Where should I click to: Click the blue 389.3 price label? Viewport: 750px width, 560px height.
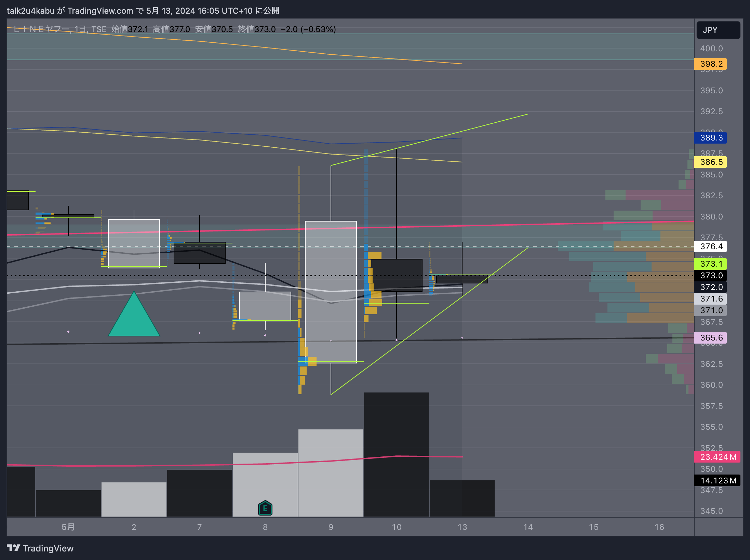[x=710, y=138]
